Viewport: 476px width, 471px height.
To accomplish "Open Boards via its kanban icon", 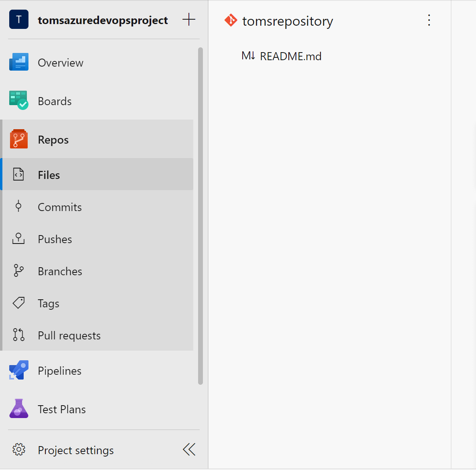I will pyautogui.click(x=19, y=100).
